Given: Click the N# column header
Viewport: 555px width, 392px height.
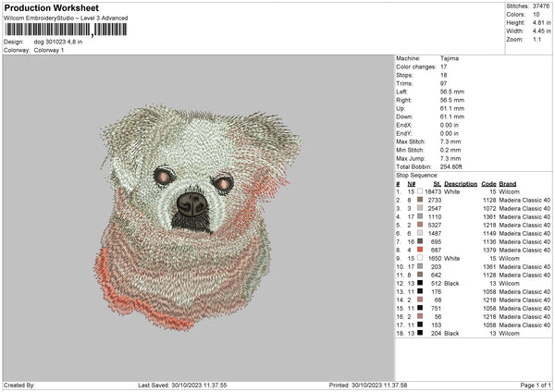Looking at the screenshot, I should 412,184.
